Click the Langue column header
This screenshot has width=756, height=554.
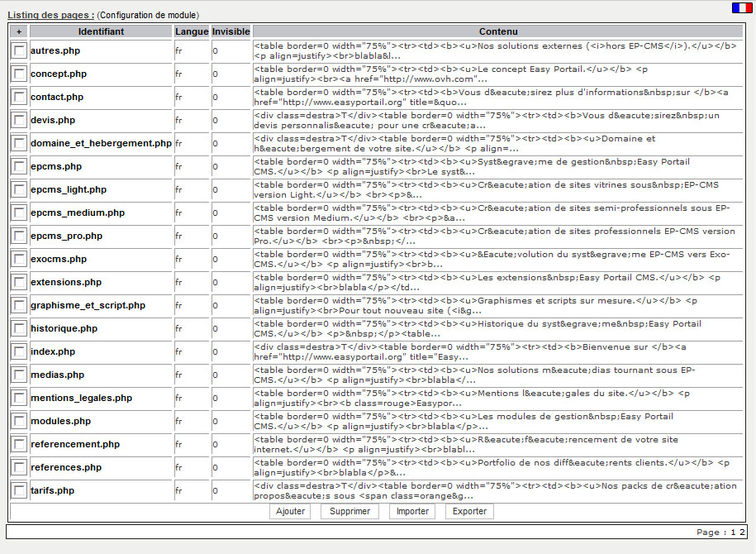tap(192, 31)
